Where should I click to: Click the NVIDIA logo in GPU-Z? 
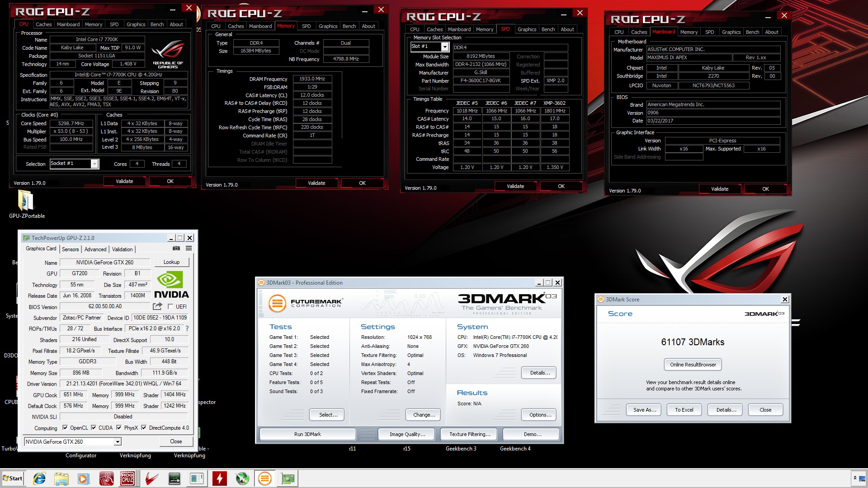point(171,285)
